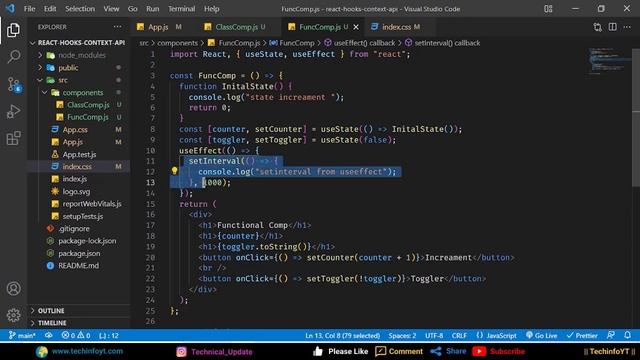640x360 pixels.
Task: Click the lightbulb code action icon
Action: click(x=174, y=171)
